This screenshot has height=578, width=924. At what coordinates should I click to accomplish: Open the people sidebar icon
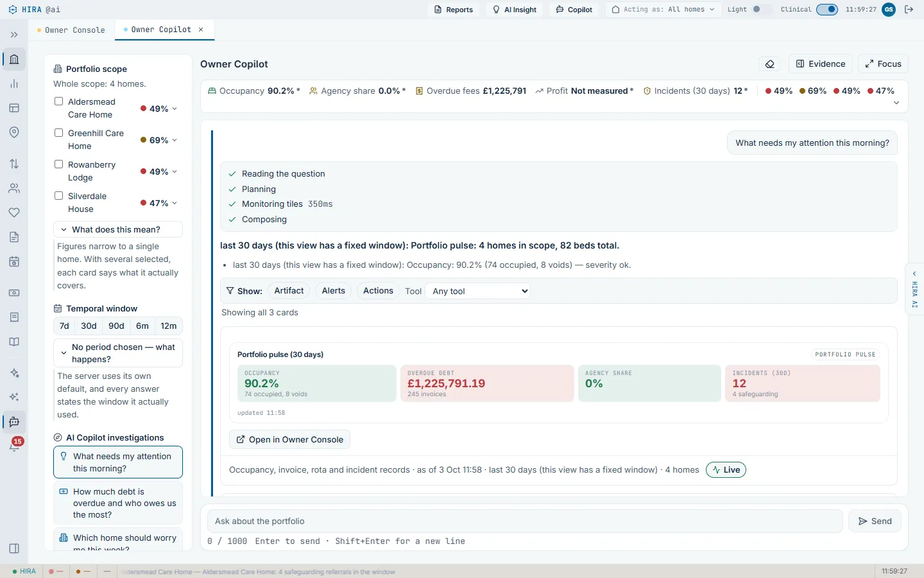point(14,188)
